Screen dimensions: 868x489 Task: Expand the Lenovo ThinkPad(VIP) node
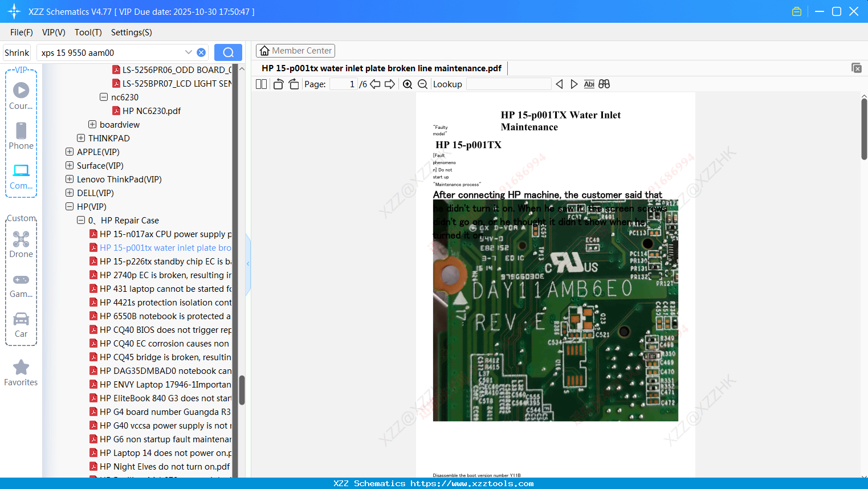pos(70,179)
